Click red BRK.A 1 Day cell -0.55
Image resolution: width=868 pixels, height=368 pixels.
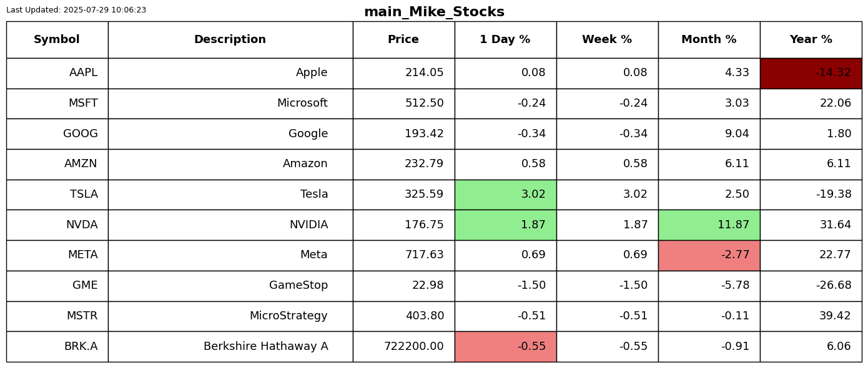click(x=505, y=347)
